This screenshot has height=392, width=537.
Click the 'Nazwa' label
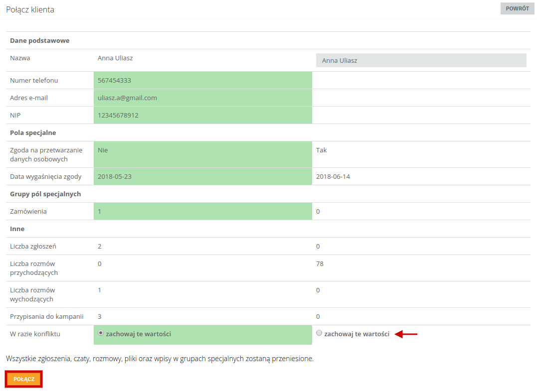click(20, 58)
